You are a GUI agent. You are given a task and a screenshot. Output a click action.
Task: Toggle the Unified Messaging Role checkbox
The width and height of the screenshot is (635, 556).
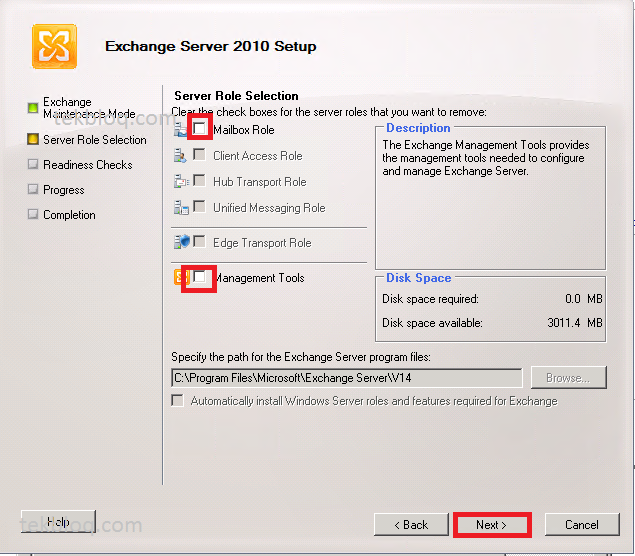pos(199,206)
